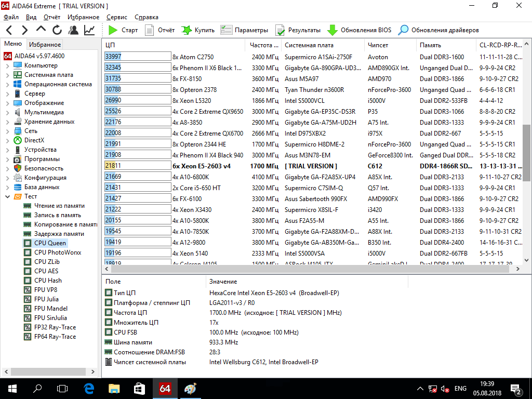Expand the Мультимедиа tree node
The image size is (532, 399).
7,112
